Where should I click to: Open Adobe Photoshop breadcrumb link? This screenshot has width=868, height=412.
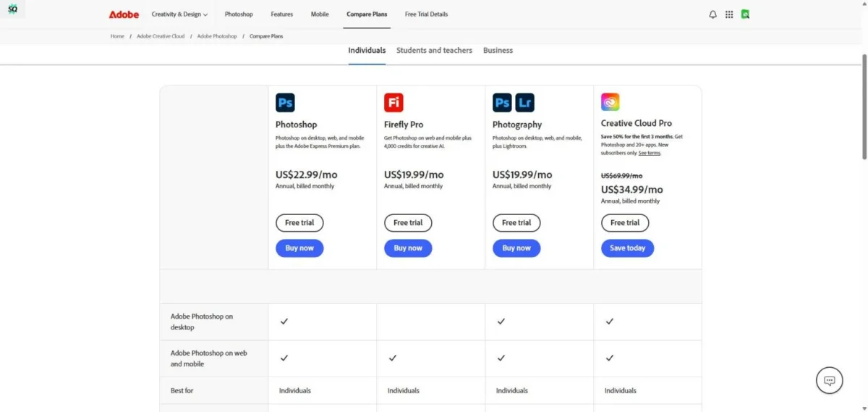point(217,36)
